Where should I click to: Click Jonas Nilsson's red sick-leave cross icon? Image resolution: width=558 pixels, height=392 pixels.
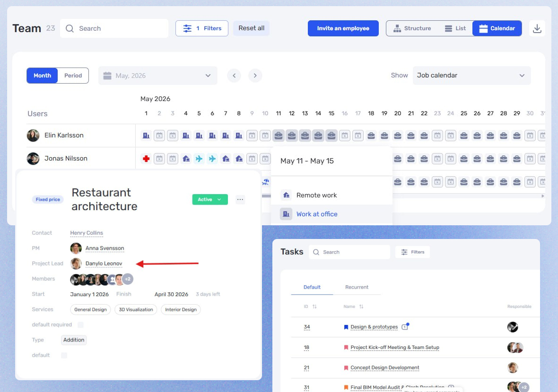click(146, 159)
